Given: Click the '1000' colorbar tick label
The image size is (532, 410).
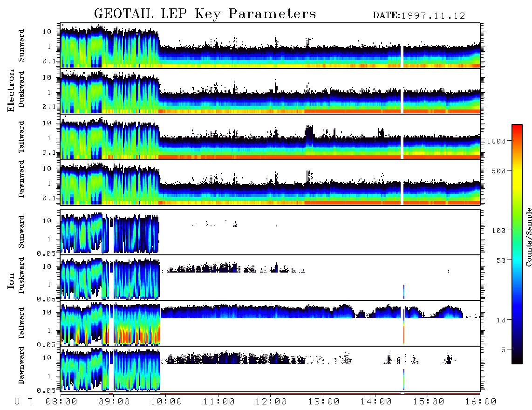Looking at the screenshot, I should [x=496, y=141].
